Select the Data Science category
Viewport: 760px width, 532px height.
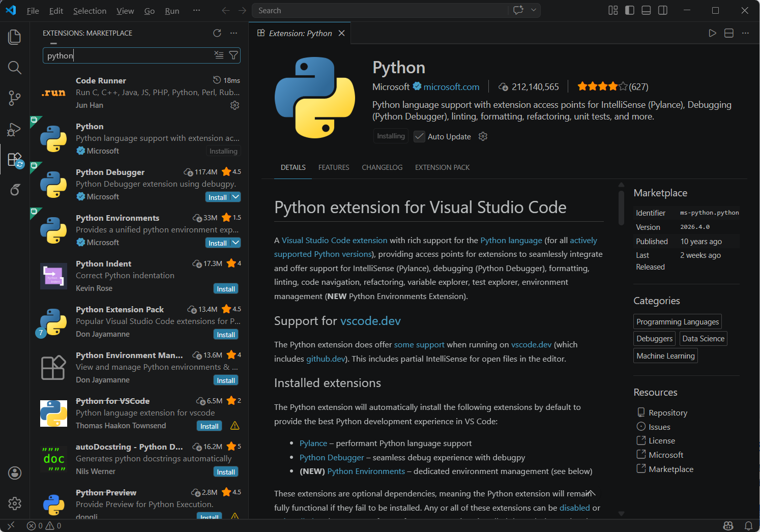pyautogui.click(x=703, y=339)
